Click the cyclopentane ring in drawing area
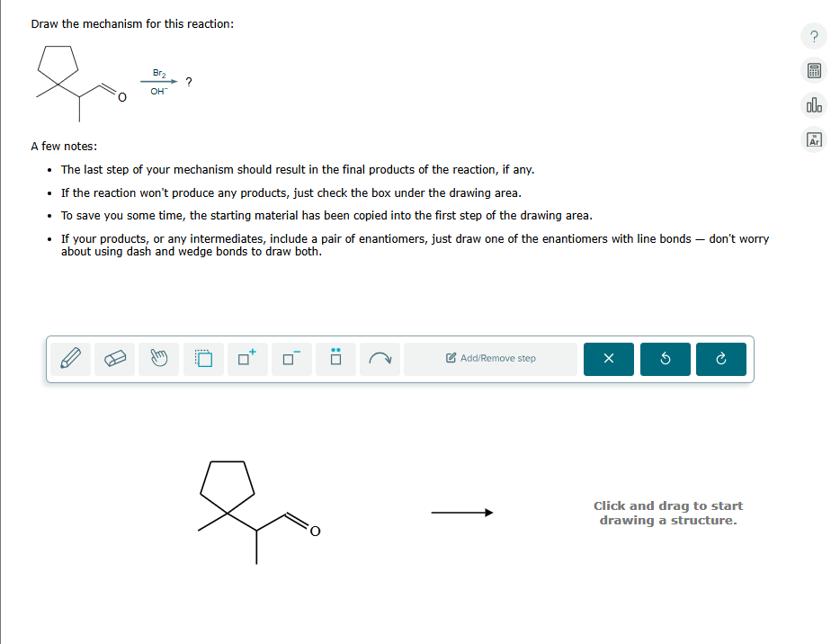This screenshot has height=644, width=840. click(x=228, y=486)
